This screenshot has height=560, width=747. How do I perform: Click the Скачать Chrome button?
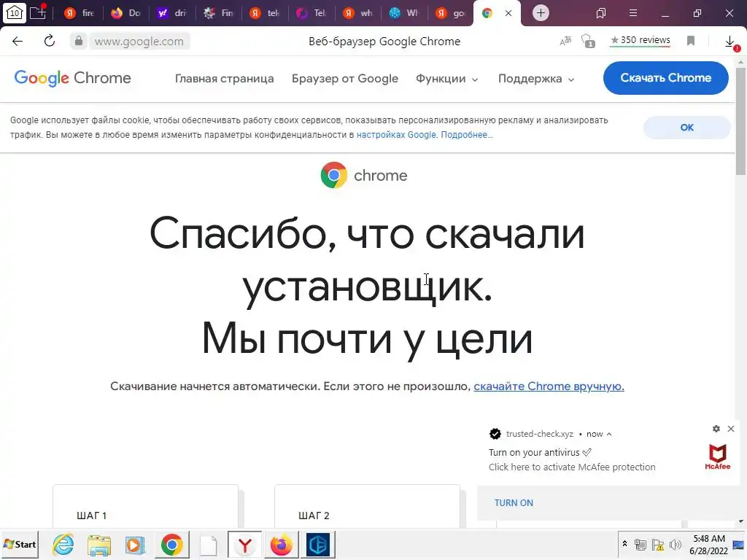click(665, 77)
